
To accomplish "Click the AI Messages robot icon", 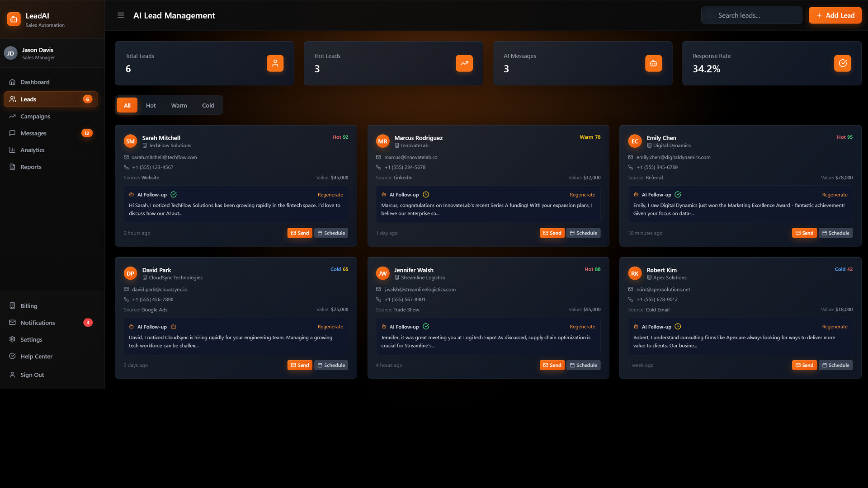I will [653, 63].
